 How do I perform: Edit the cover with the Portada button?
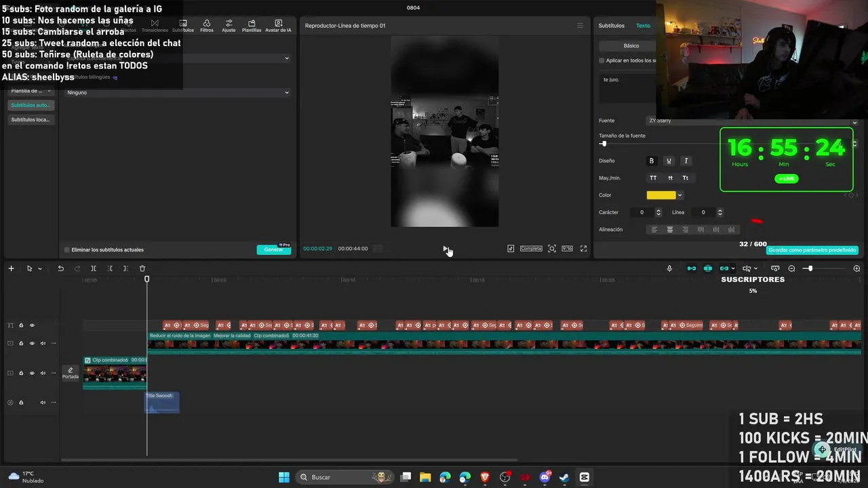71,373
